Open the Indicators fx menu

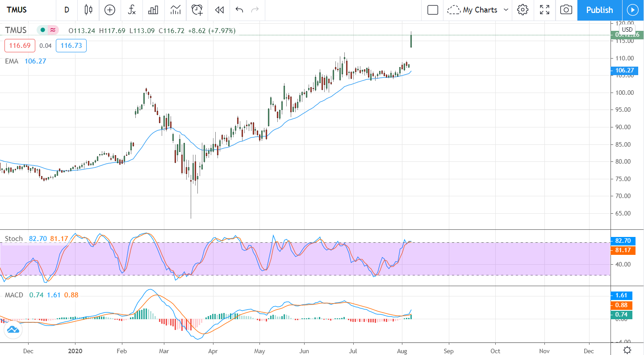132,10
